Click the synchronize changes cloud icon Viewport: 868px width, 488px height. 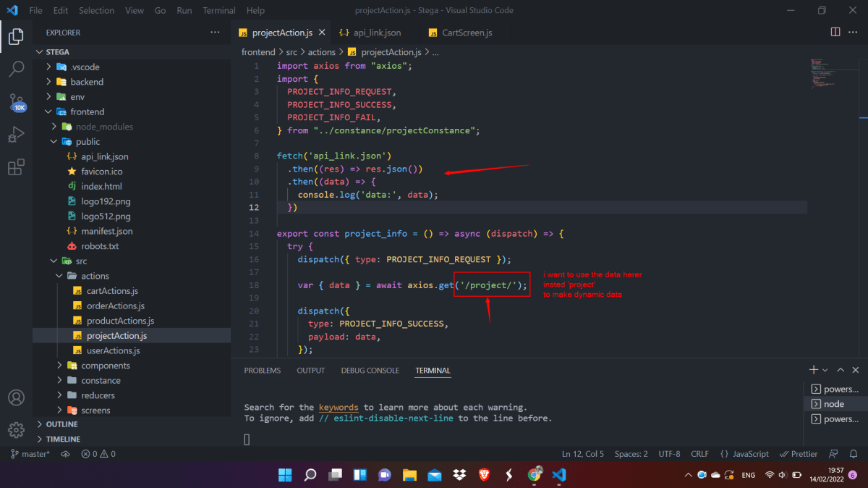[66, 454]
